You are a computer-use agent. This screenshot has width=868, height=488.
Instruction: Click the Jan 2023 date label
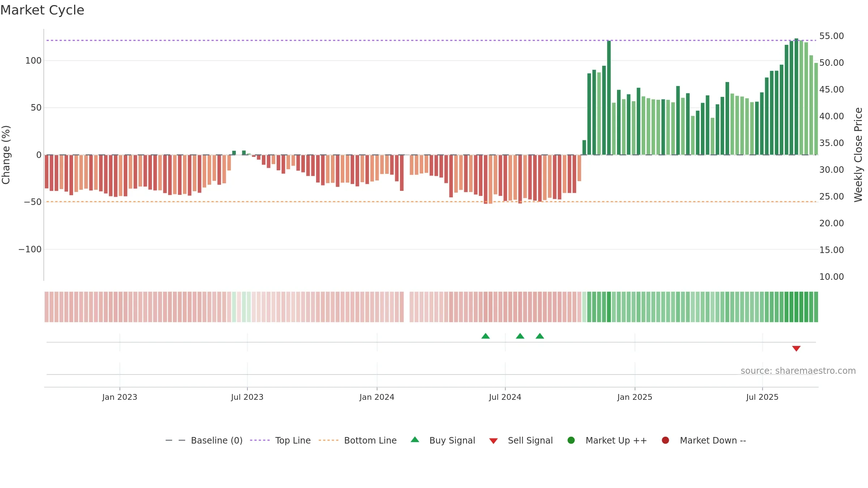point(120,397)
